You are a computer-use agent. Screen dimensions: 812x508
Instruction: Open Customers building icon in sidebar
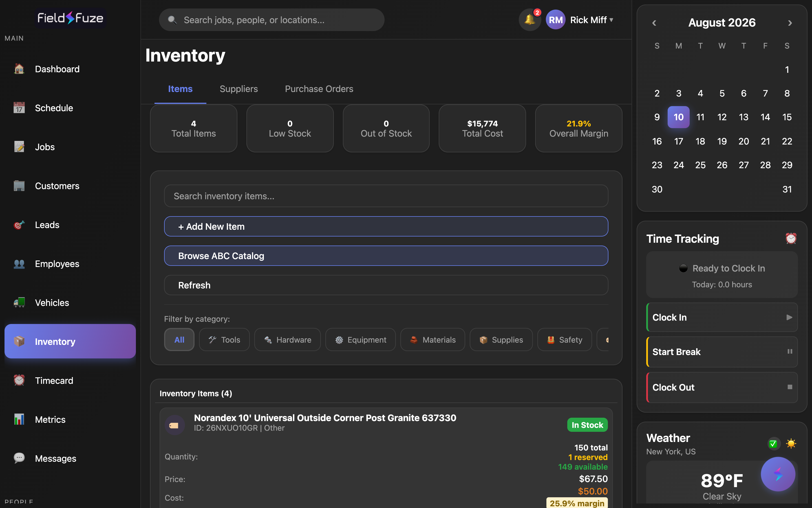click(19, 186)
